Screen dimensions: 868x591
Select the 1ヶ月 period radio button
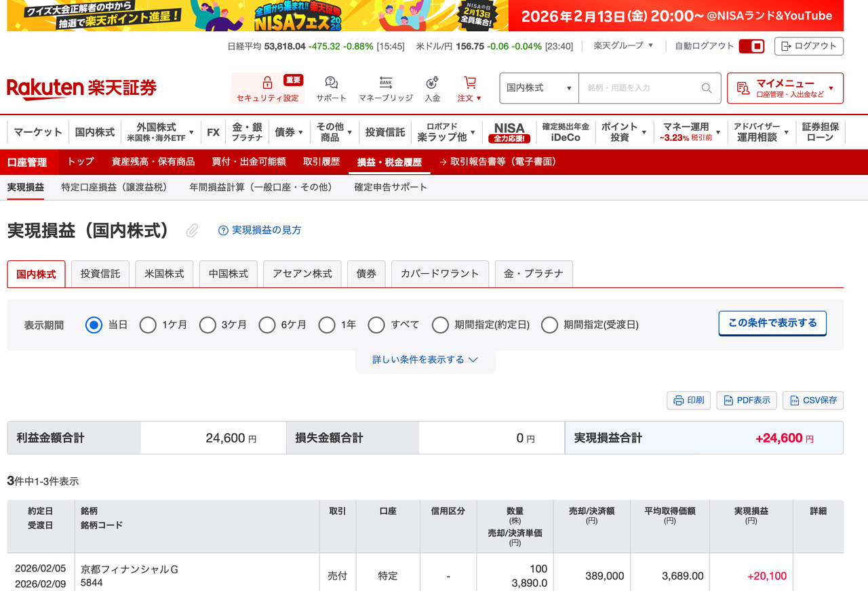point(148,325)
